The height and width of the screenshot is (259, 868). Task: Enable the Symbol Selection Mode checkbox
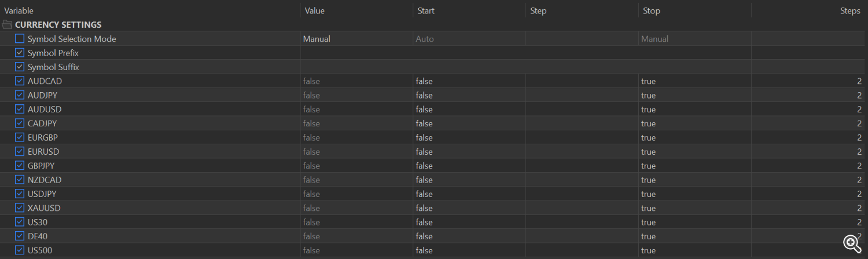(20, 39)
